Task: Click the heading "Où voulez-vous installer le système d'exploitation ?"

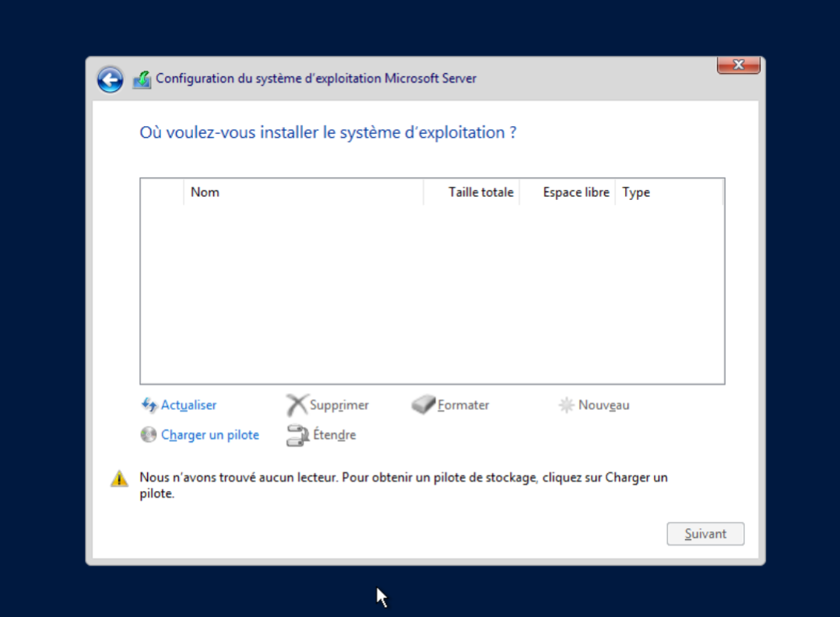Action: point(328,132)
